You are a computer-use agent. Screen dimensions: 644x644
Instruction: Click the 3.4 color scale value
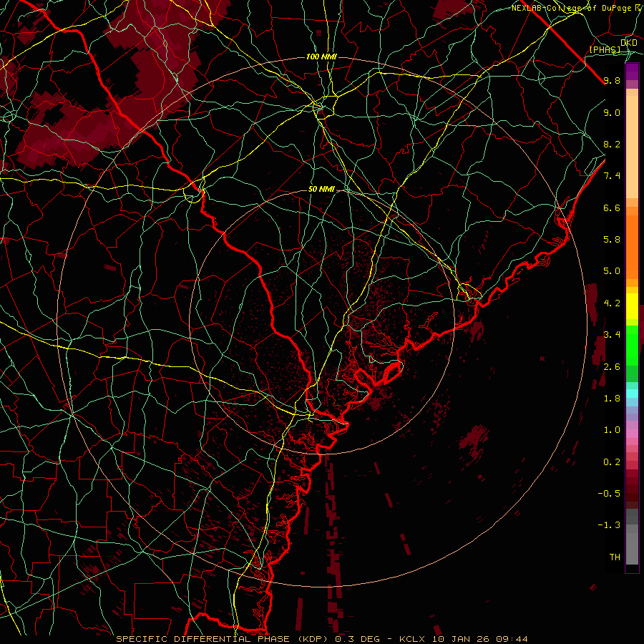tap(612, 335)
